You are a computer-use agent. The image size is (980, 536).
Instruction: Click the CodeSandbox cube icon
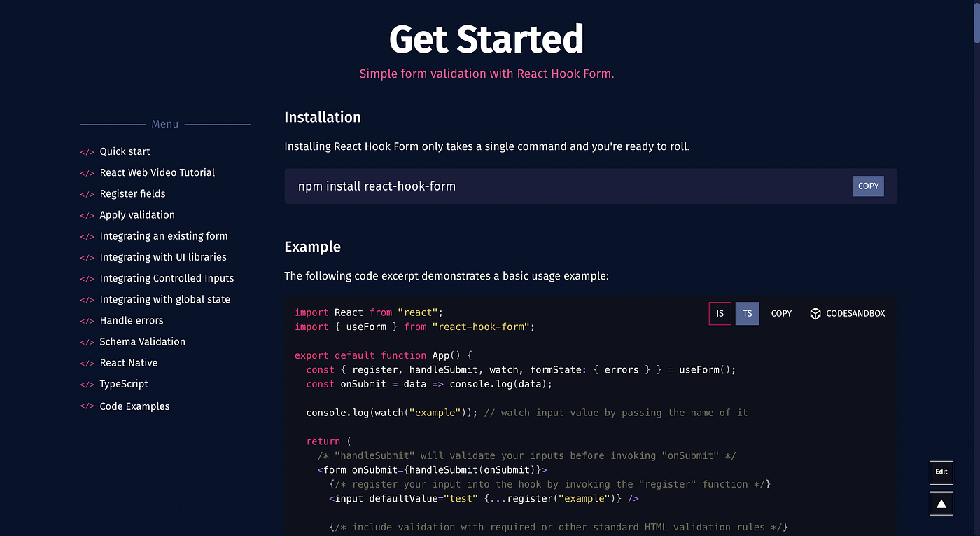click(x=815, y=314)
